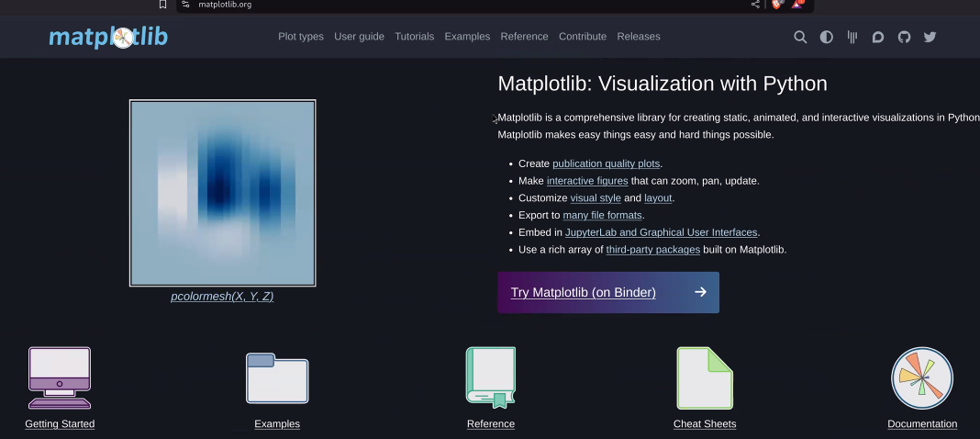Click the Brave Shields lion icon
Viewport: 980px width, 439px height.
pos(777,5)
